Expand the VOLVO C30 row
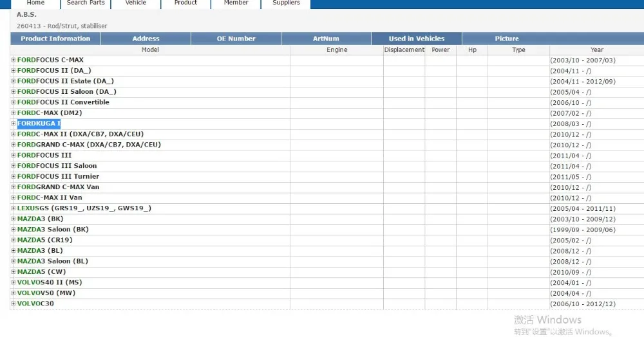 click(x=14, y=304)
